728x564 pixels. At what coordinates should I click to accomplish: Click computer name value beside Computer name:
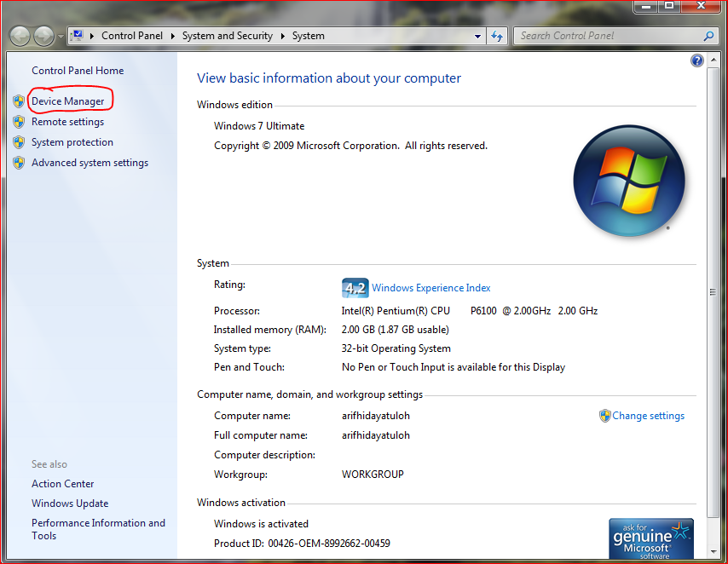click(376, 416)
